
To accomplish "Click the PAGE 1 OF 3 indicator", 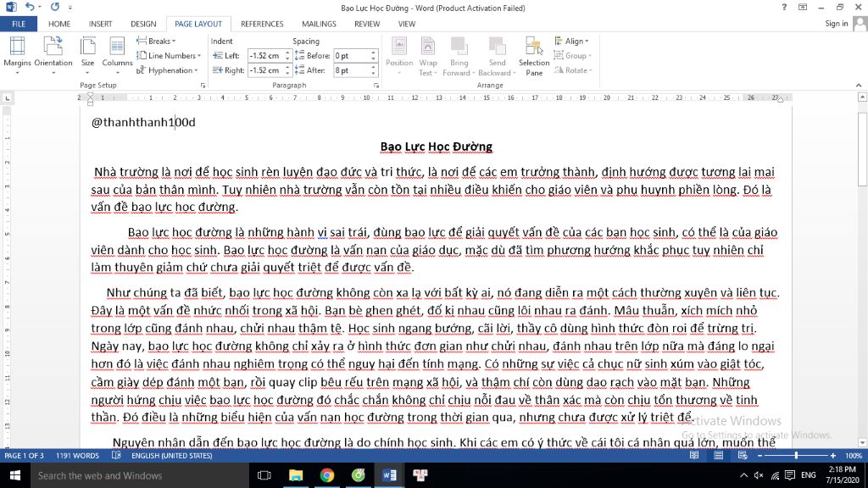I will click(x=25, y=455).
